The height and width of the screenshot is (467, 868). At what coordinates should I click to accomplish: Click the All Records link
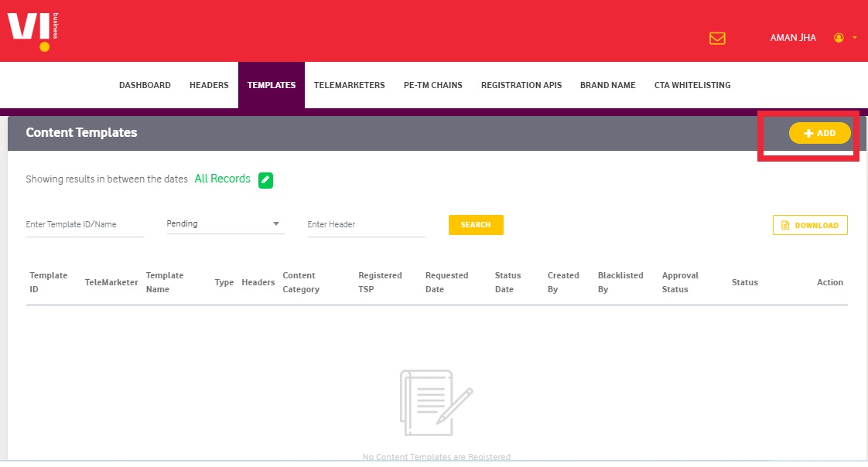click(x=222, y=179)
